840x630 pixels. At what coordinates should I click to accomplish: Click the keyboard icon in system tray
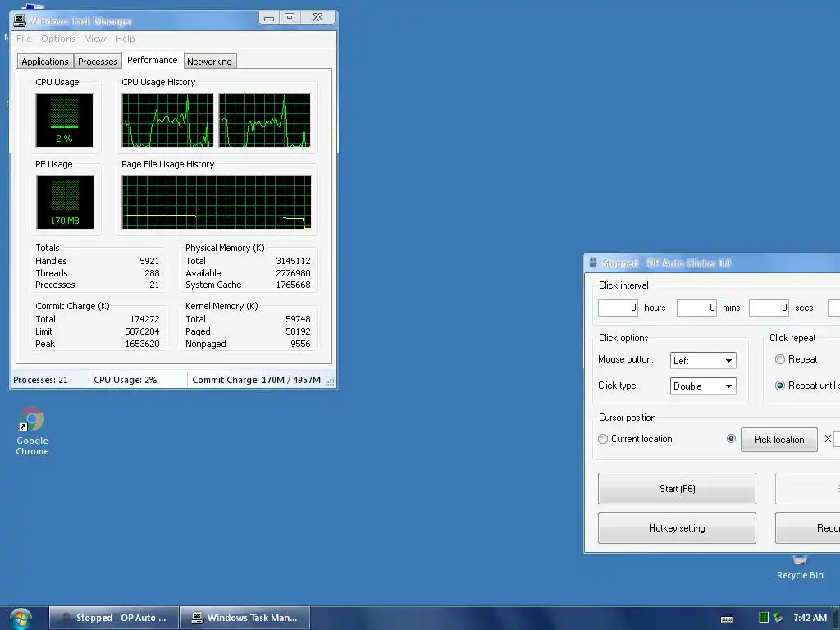point(727,619)
